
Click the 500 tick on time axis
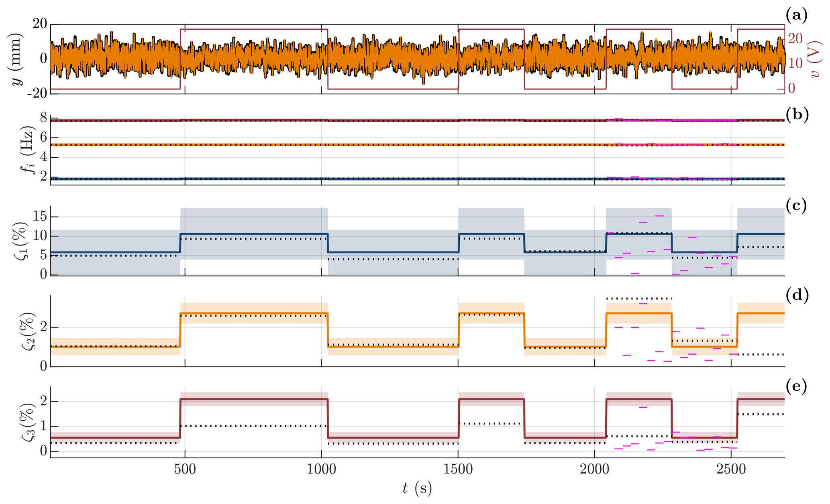185,469
